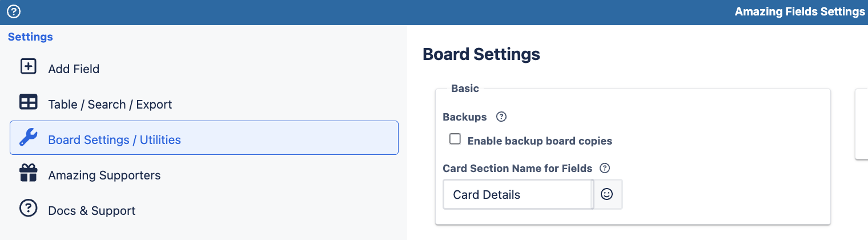Enable backup board copies checkbox
The height and width of the screenshot is (240, 868).
click(x=455, y=139)
